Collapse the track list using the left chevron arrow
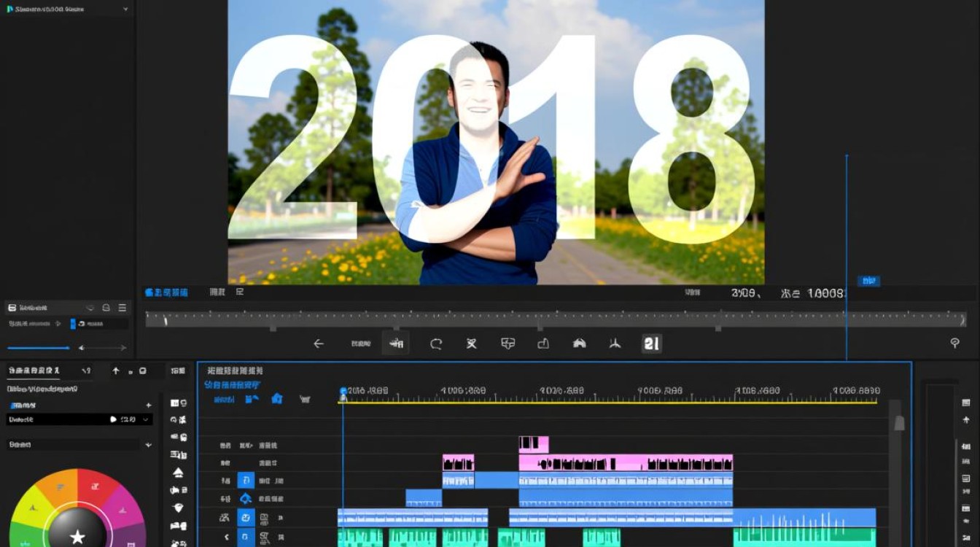Viewport: 980px width, 547px height. pos(226,537)
